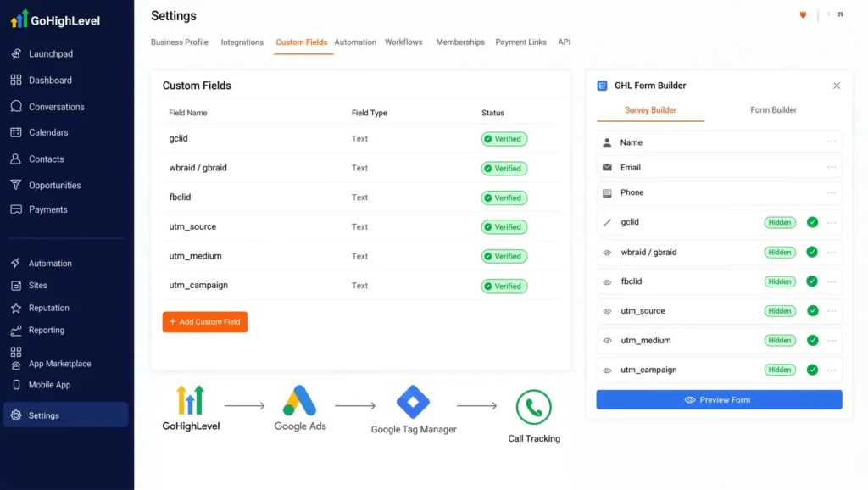The image size is (868, 490).
Task: Toggle green checkmark on gclid form row
Action: pyautogui.click(x=812, y=222)
